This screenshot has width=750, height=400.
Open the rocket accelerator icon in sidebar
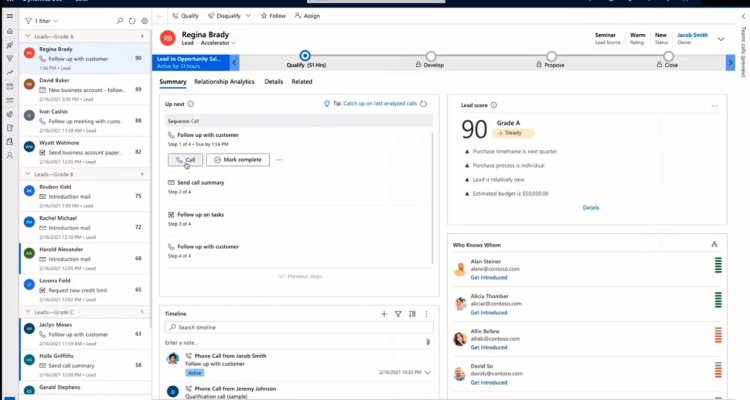click(x=10, y=45)
